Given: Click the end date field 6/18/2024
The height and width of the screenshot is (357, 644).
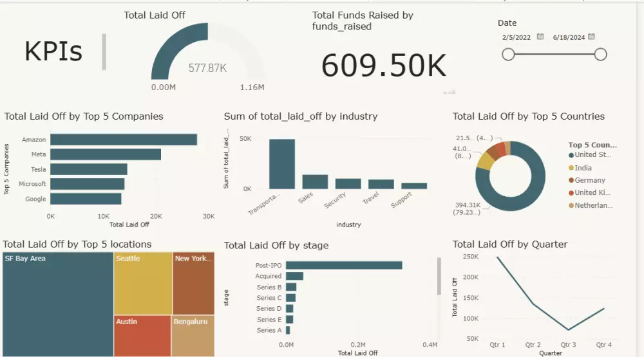Looking at the screenshot, I should (569, 37).
